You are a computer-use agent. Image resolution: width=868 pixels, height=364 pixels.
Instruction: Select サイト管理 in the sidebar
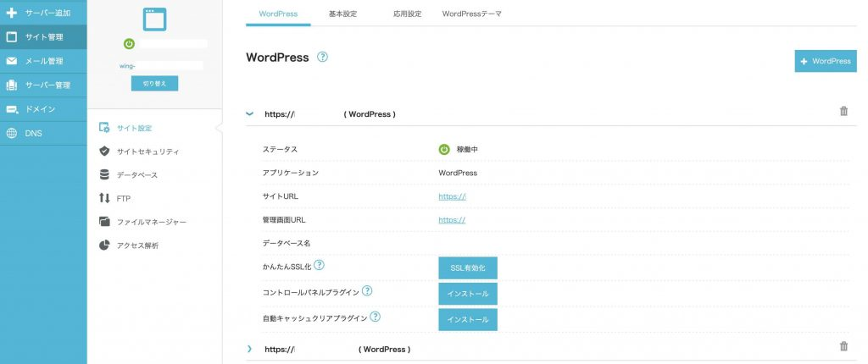pos(43,37)
